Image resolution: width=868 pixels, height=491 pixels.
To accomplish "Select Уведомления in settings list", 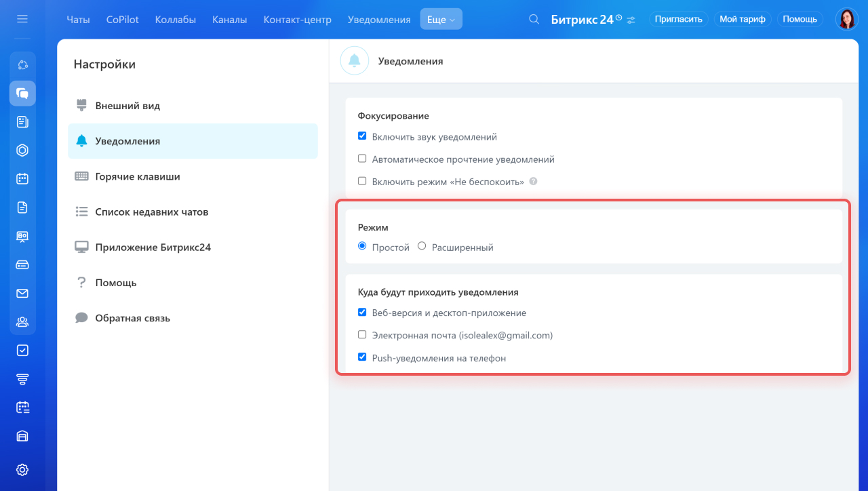I will pos(193,141).
